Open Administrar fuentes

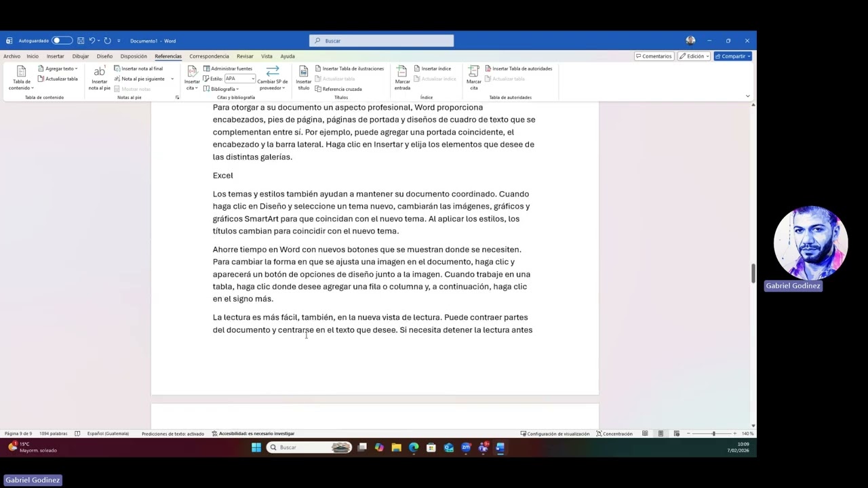click(228, 68)
